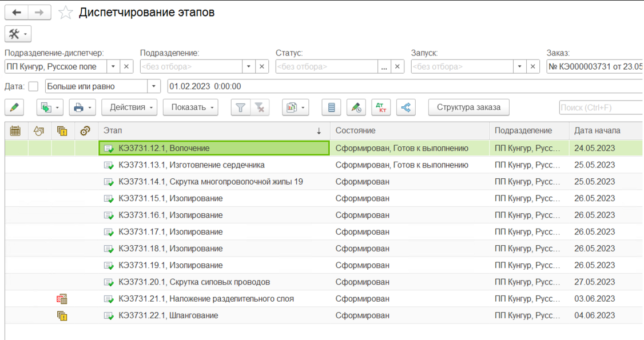Expand the Подразделение filter dropdown arrow
This screenshot has height=340, width=644.
coord(248,66)
